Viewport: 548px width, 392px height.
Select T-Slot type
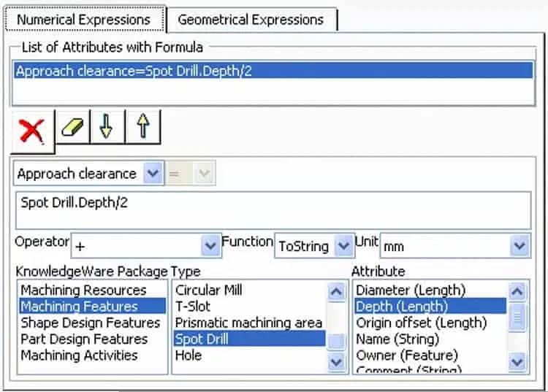250,306
